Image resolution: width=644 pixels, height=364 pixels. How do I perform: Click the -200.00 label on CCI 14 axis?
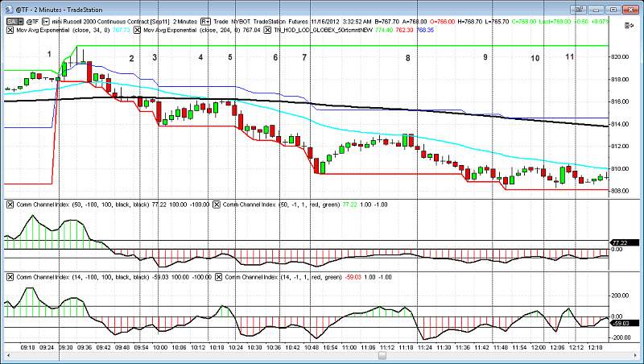[x=619, y=337]
